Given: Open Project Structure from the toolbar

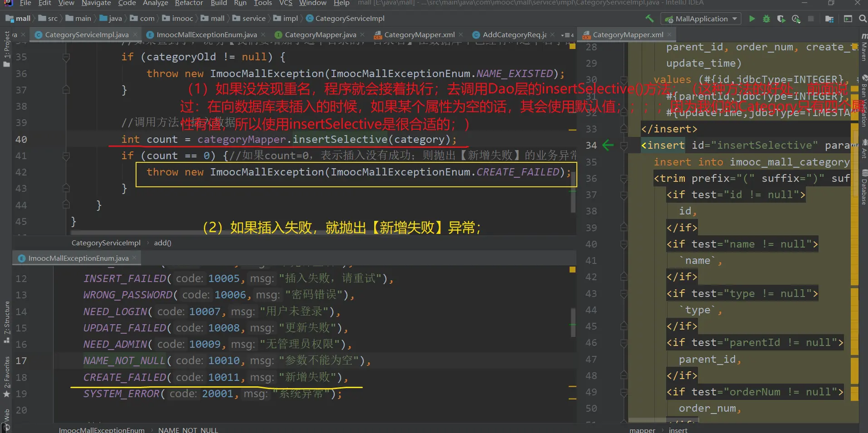Looking at the screenshot, I should [x=829, y=19].
